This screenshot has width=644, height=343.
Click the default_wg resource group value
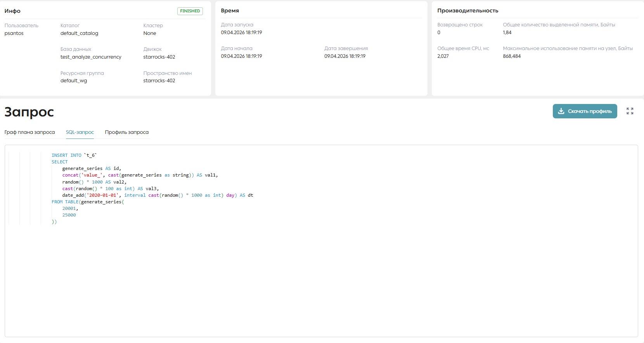pyautogui.click(x=74, y=81)
